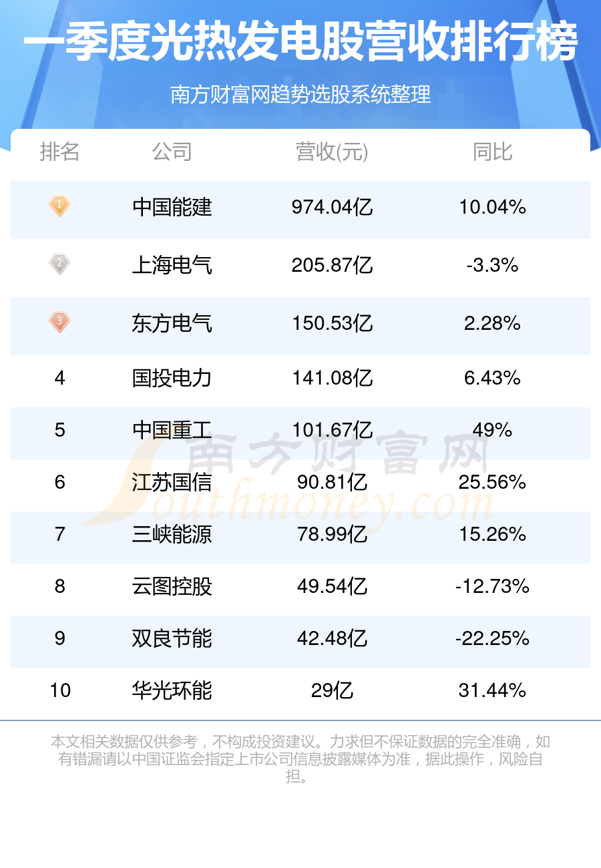Screen dimensions: 601x868
Task: Open company 三峡能源
Action: point(172,534)
